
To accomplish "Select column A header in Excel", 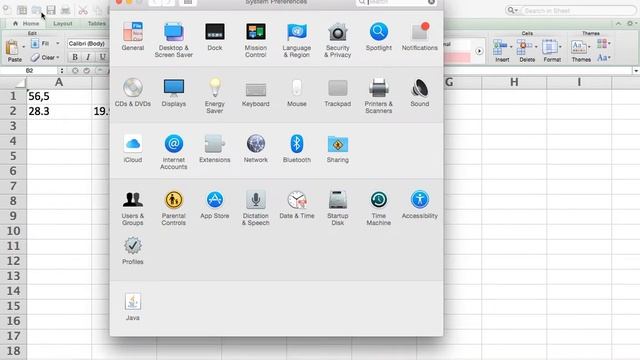I will click(59, 82).
